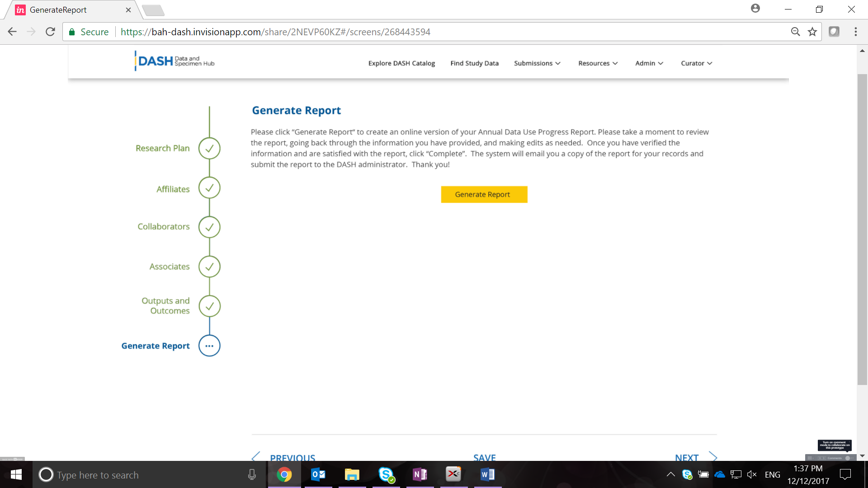
Task: Open the Curator dropdown menu
Action: 696,63
